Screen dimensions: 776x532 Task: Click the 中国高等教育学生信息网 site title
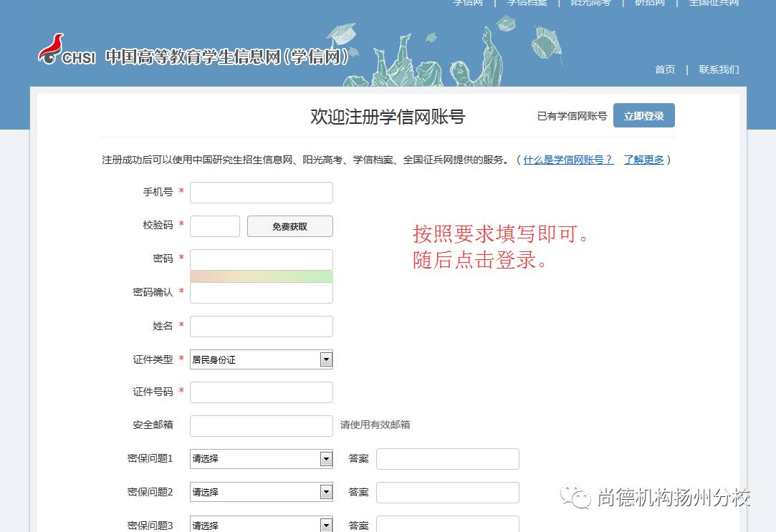click(x=227, y=57)
